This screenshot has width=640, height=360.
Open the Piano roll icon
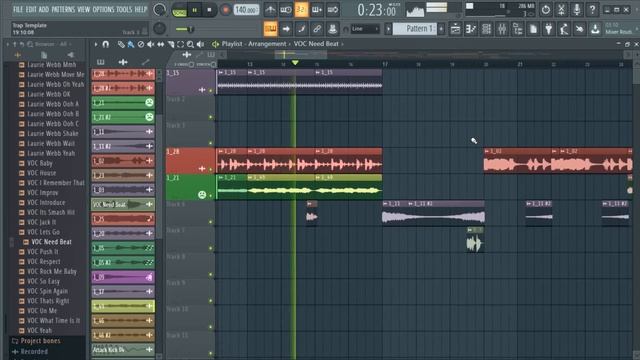(471, 29)
